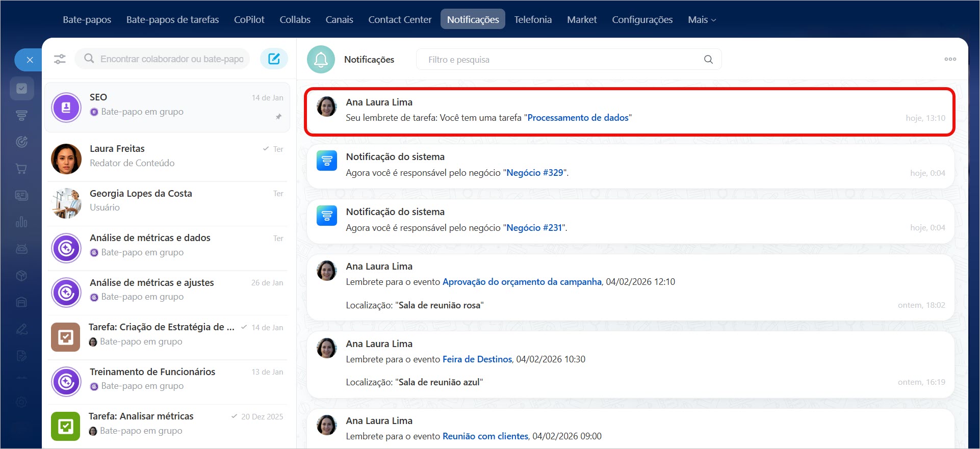Click the new chat compose icon

[274, 59]
